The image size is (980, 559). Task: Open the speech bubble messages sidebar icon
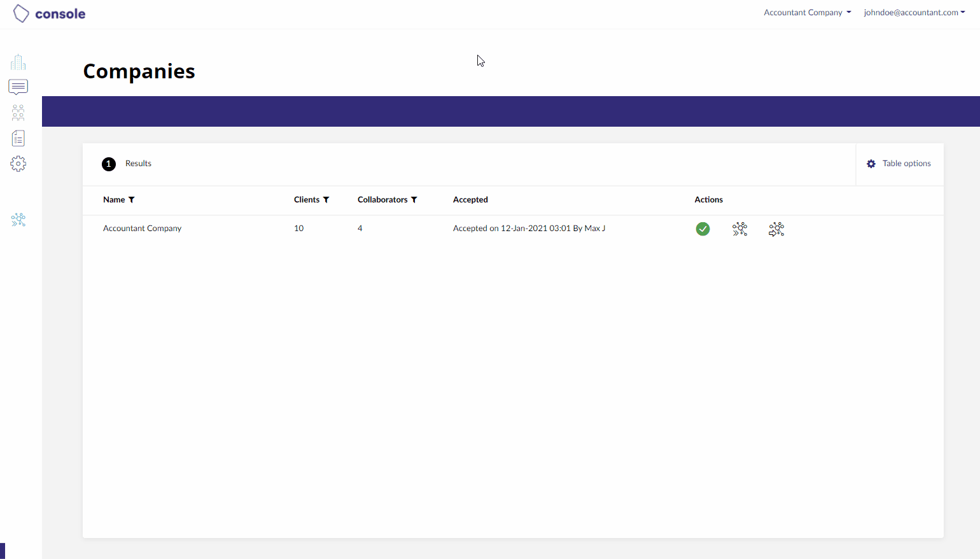(18, 87)
